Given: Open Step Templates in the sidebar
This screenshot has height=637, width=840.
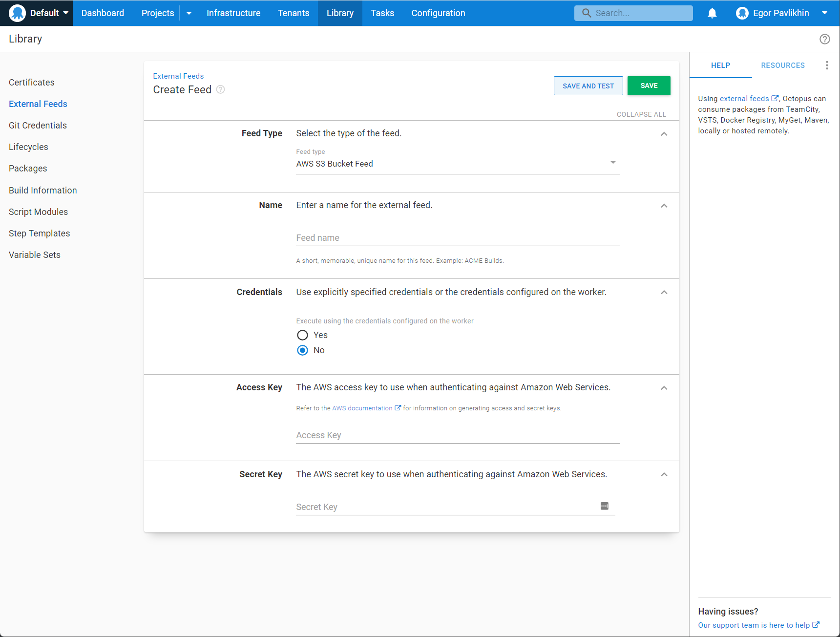Looking at the screenshot, I should coord(40,234).
